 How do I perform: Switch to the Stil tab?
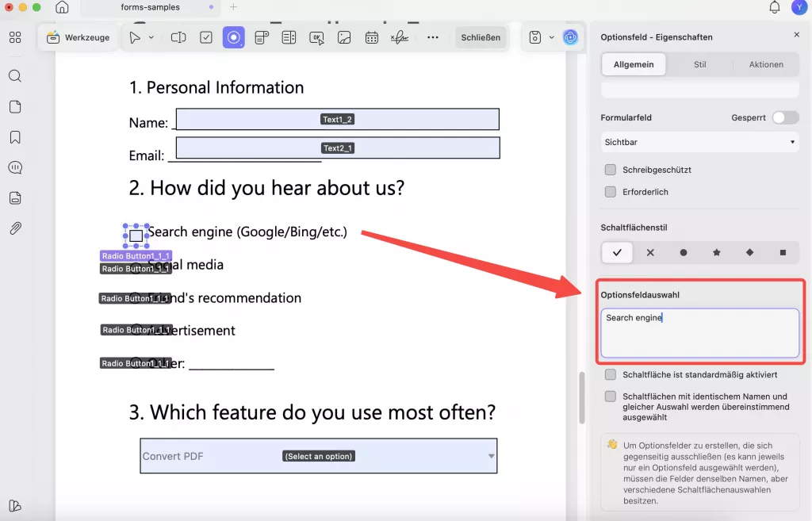coord(699,65)
